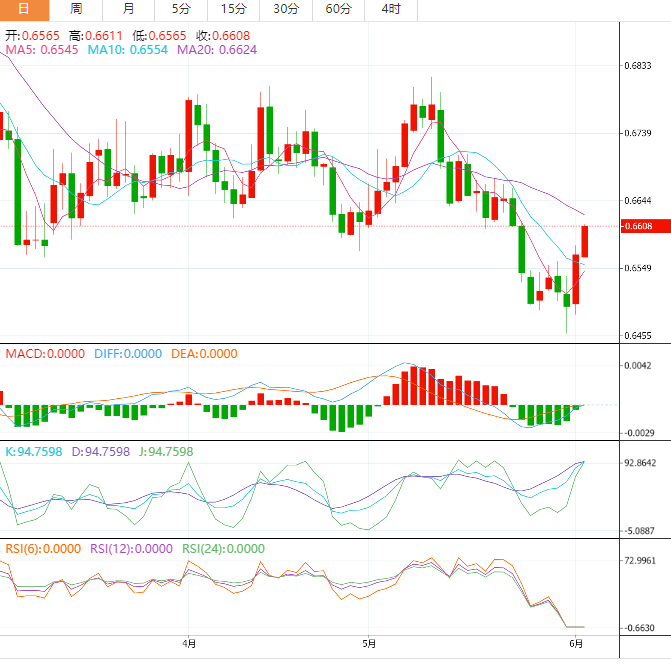This screenshot has height=668, width=671.
Task: Click the red 0.6608 current price tag
Action: pos(646,226)
